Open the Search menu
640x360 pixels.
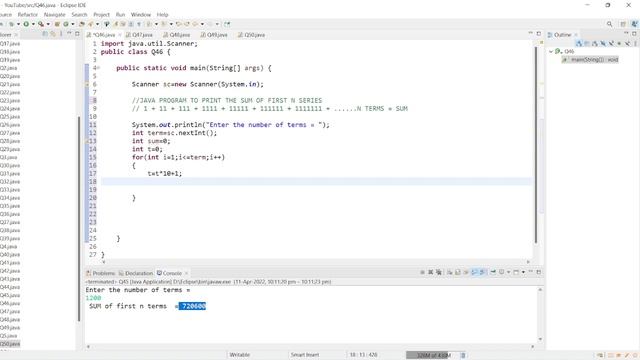pyautogui.click(x=79, y=15)
